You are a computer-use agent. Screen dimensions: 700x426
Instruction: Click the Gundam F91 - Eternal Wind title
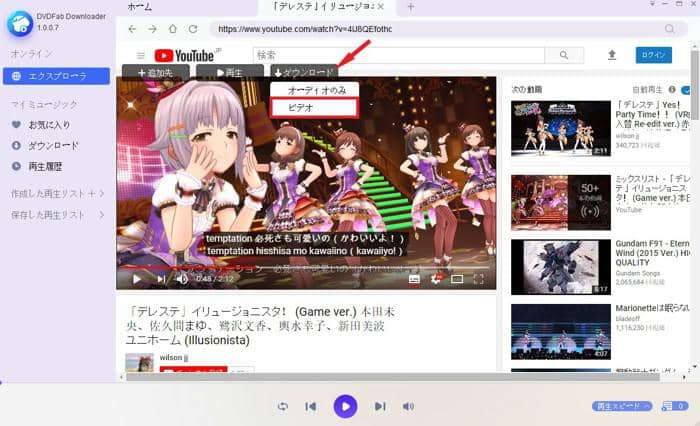click(x=652, y=253)
